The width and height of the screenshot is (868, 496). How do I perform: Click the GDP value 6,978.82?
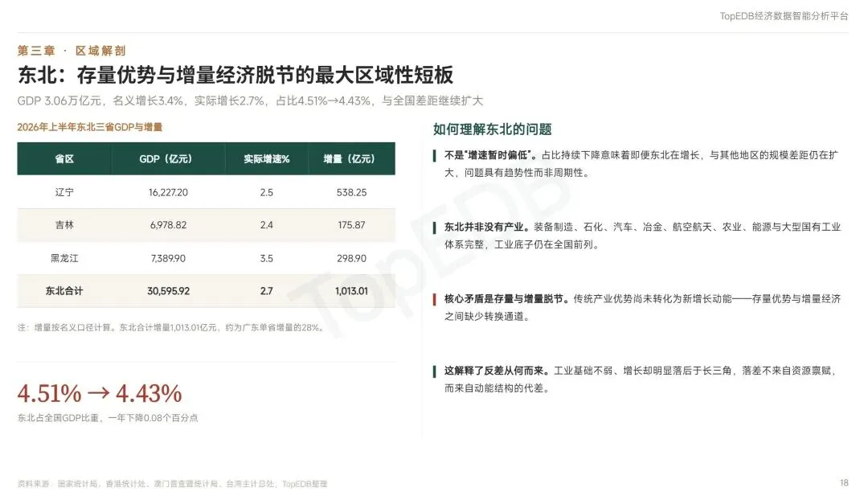[168, 225]
